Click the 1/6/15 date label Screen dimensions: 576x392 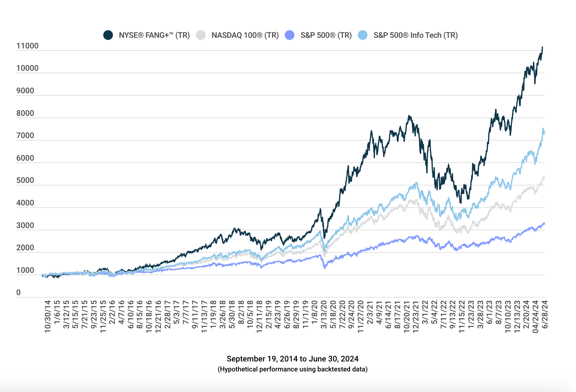[57, 312]
